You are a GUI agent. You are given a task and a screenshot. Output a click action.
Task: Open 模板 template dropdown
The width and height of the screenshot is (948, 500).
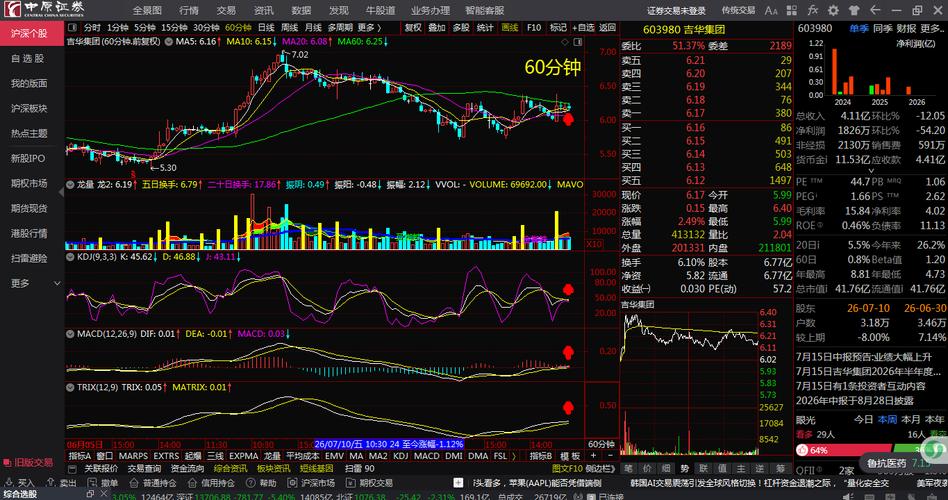point(570,456)
